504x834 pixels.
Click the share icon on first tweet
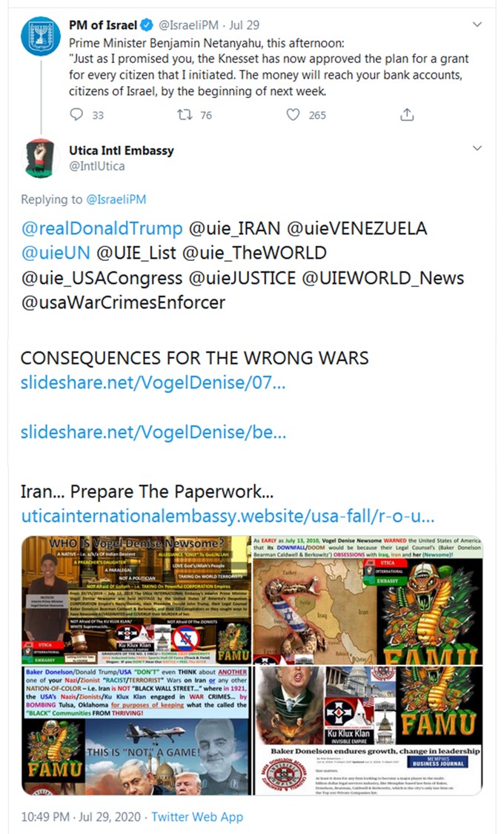pos(407,114)
